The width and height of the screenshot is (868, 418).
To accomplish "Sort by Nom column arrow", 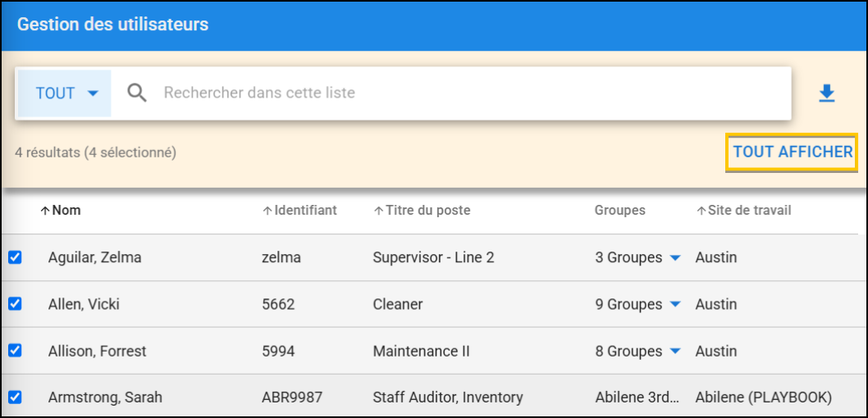I will 45,211.
